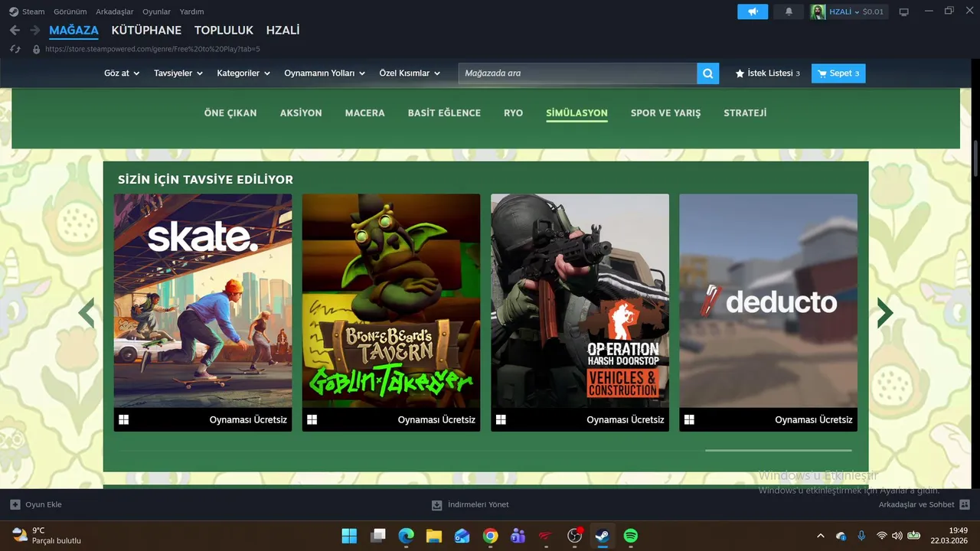The width and height of the screenshot is (980, 551).
Task: Click the Big Picture mode monitor icon
Action: pyautogui.click(x=904, y=11)
